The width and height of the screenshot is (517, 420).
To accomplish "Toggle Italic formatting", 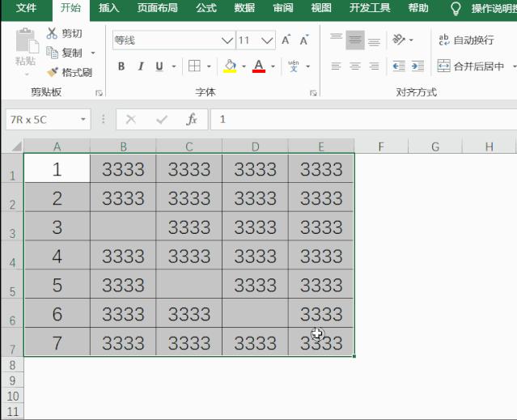I will tap(141, 66).
